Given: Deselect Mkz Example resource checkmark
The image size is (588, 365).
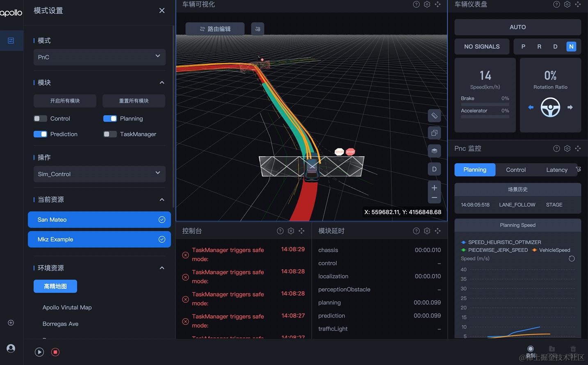Looking at the screenshot, I should [x=162, y=239].
